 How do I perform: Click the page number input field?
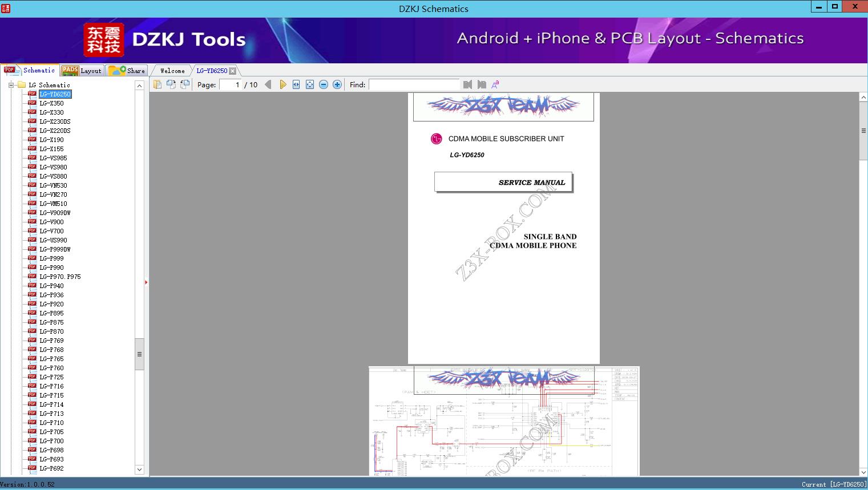230,84
